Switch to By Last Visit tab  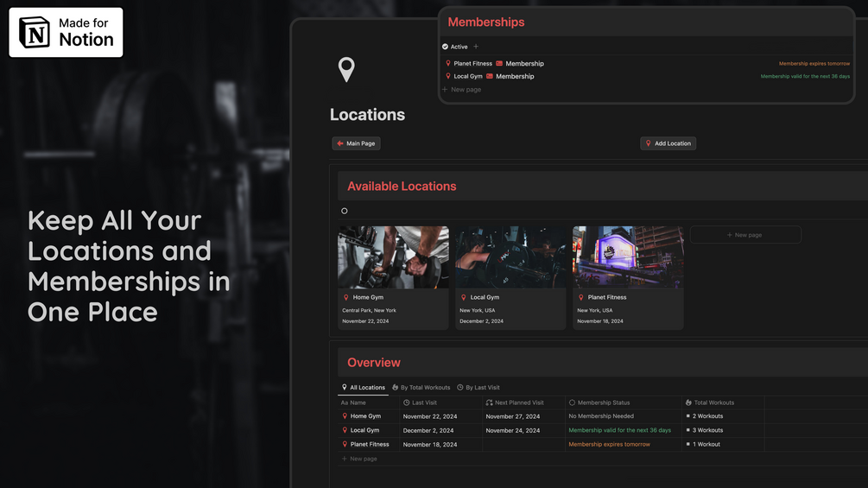[478, 387]
